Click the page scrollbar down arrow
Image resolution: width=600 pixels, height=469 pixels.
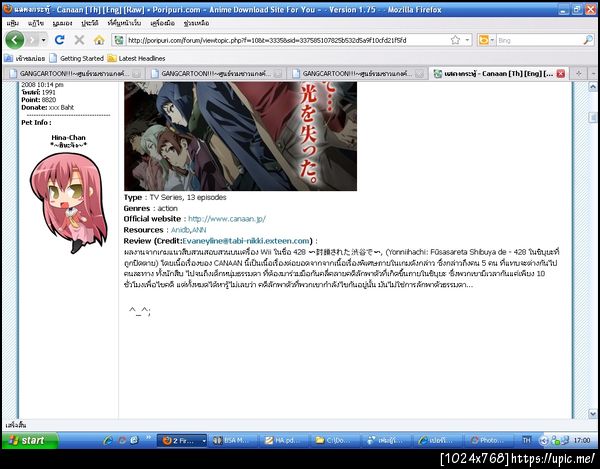593,413
